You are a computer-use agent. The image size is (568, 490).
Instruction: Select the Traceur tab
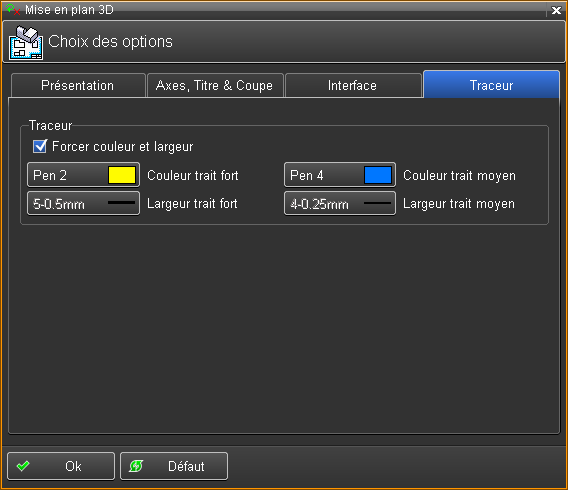pos(491,85)
